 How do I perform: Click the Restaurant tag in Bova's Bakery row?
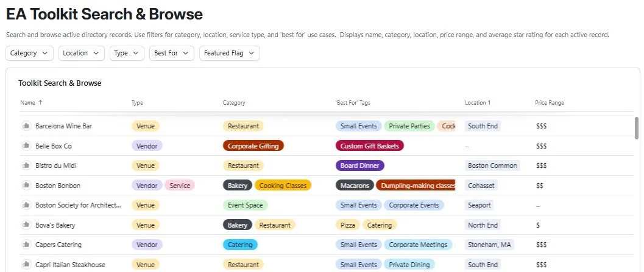point(275,225)
